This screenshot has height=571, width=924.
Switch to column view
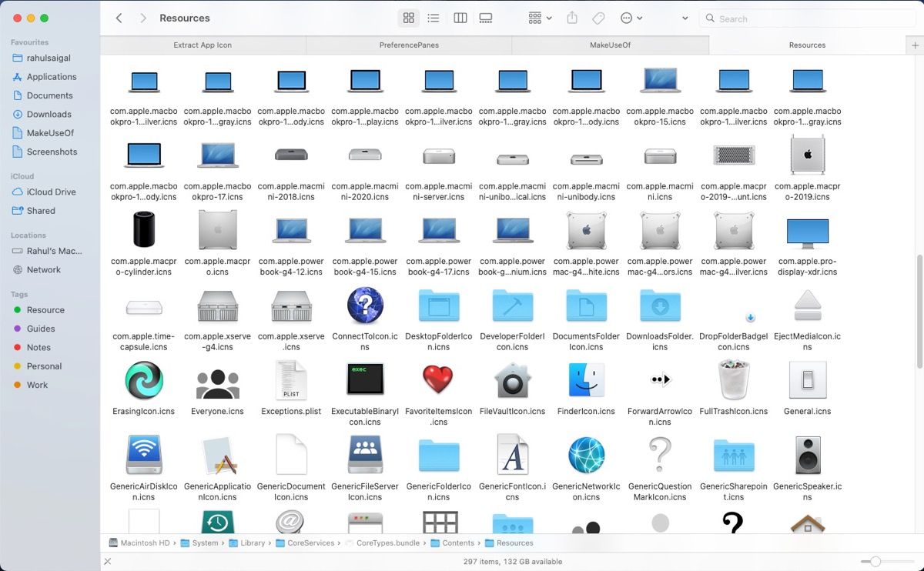pyautogui.click(x=460, y=18)
